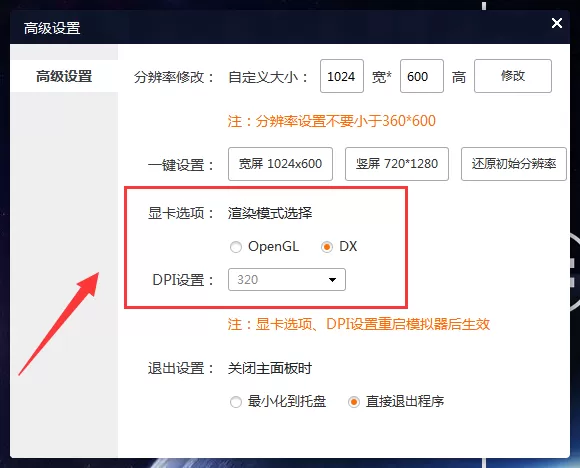
Task: Click the 高级设置 title bar text
Action: pyautogui.click(x=52, y=28)
